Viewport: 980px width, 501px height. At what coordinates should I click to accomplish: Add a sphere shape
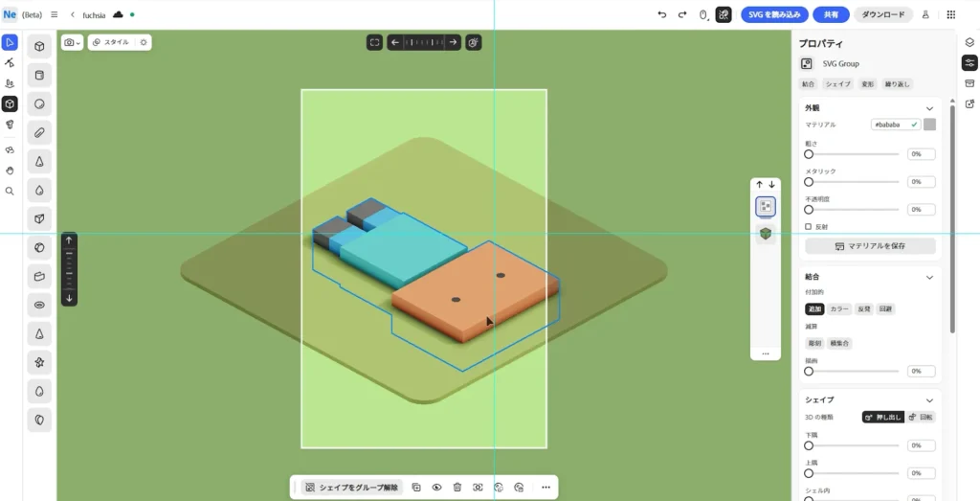[39, 103]
